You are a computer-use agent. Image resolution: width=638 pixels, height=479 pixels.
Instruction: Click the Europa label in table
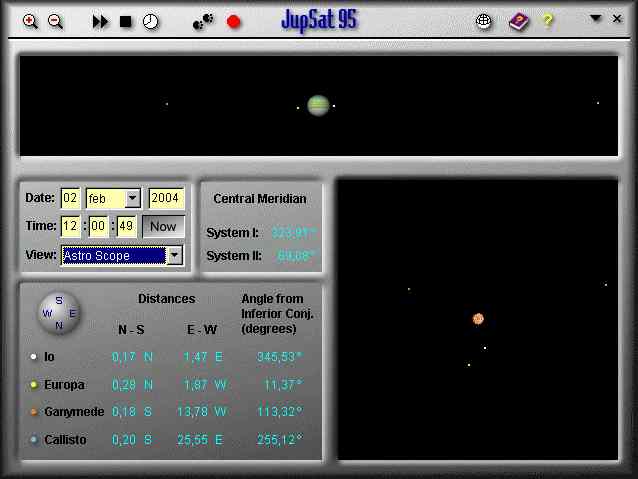(64, 385)
